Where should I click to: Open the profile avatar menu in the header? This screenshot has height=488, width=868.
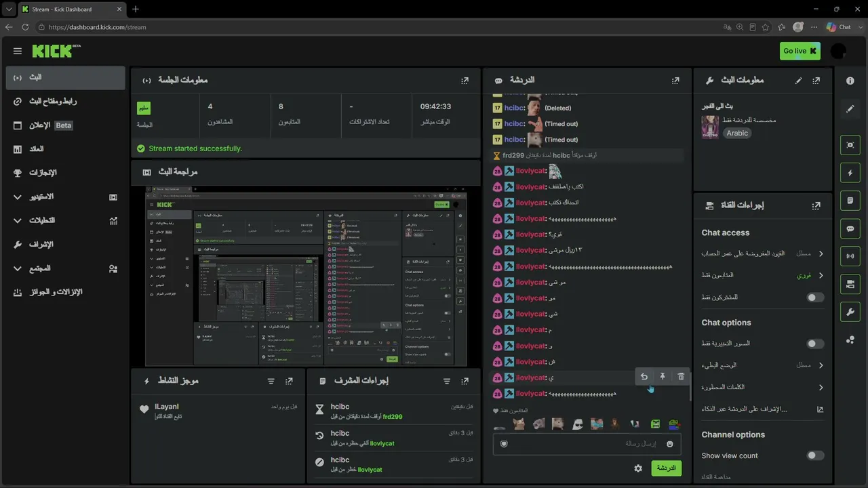click(838, 51)
